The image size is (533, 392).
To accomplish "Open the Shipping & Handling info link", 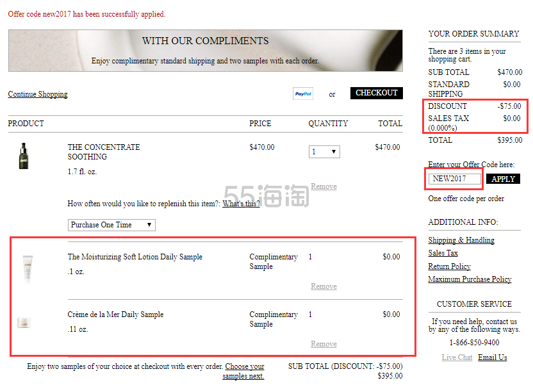I will [461, 240].
